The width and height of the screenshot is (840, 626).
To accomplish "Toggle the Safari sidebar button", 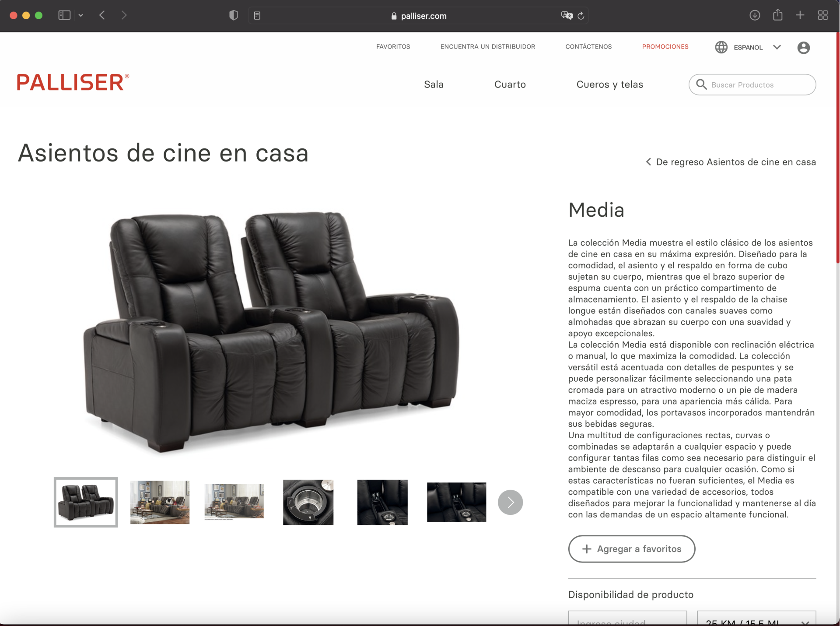I will [64, 15].
